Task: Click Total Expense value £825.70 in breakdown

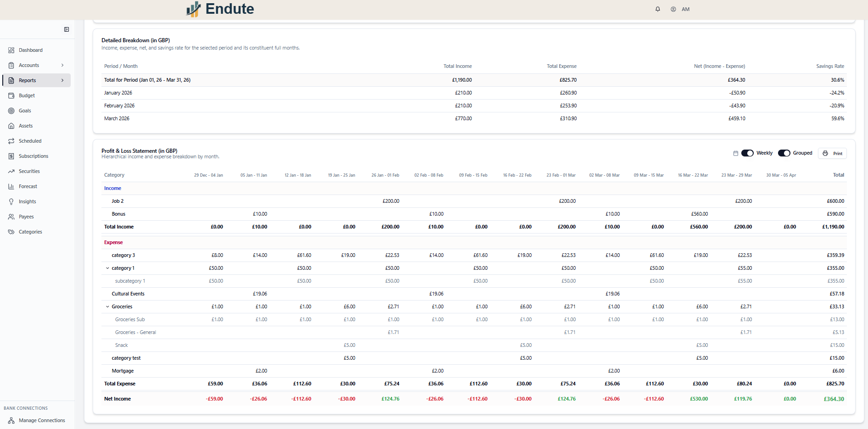Action: point(568,80)
